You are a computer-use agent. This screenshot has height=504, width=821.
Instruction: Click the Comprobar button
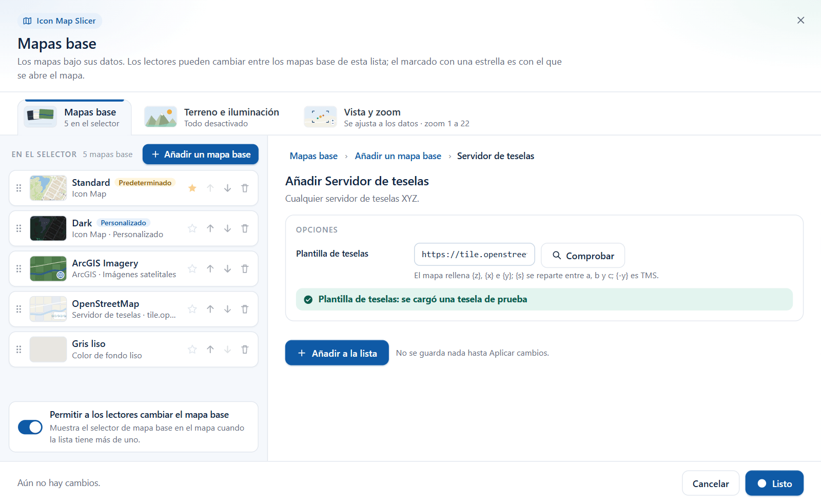click(583, 256)
